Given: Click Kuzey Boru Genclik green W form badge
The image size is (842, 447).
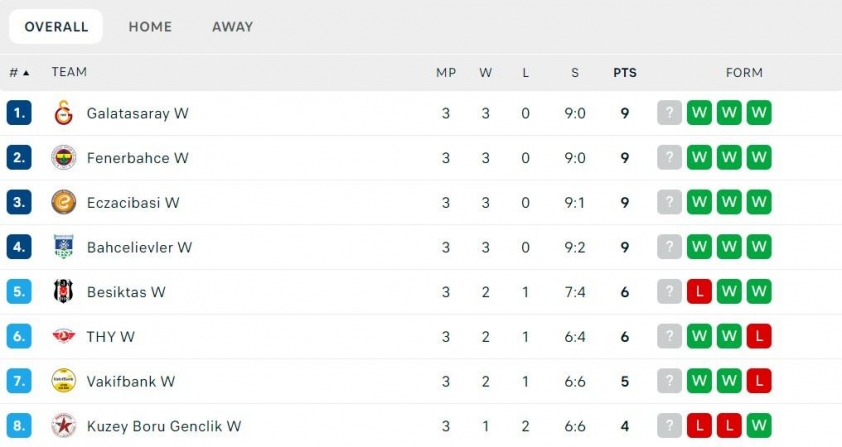Looking at the screenshot, I should coord(759,426).
